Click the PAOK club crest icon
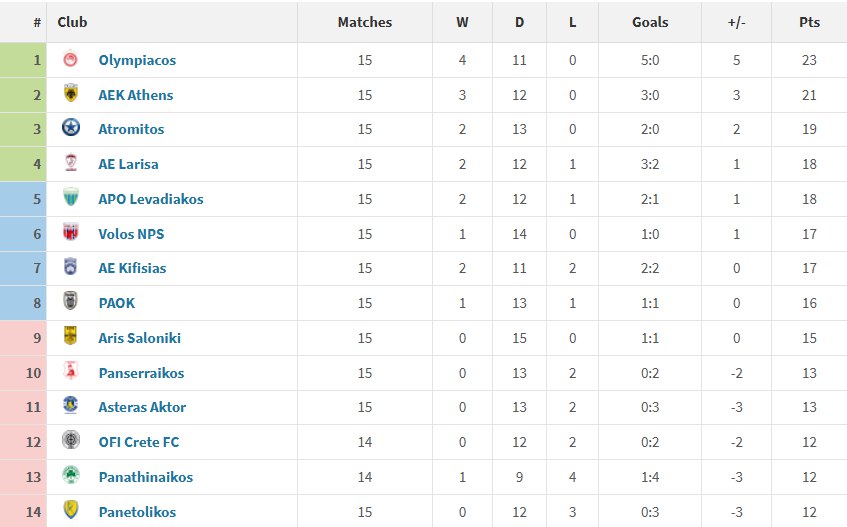The height and width of the screenshot is (527, 847). 70,303
